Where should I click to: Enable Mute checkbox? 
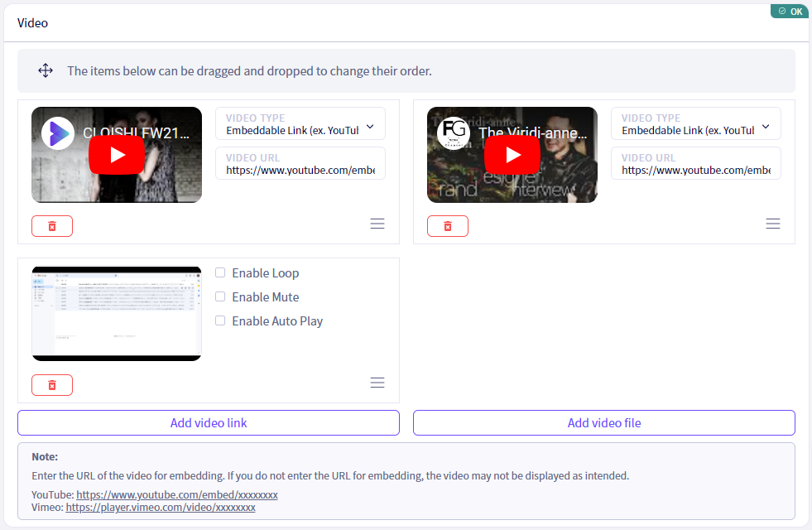click(x=220, y=296)
